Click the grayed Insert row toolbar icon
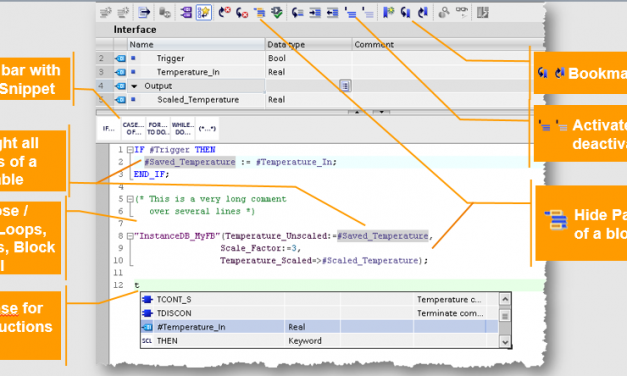This screenshot has height=376, width=627. coord(106,13)
